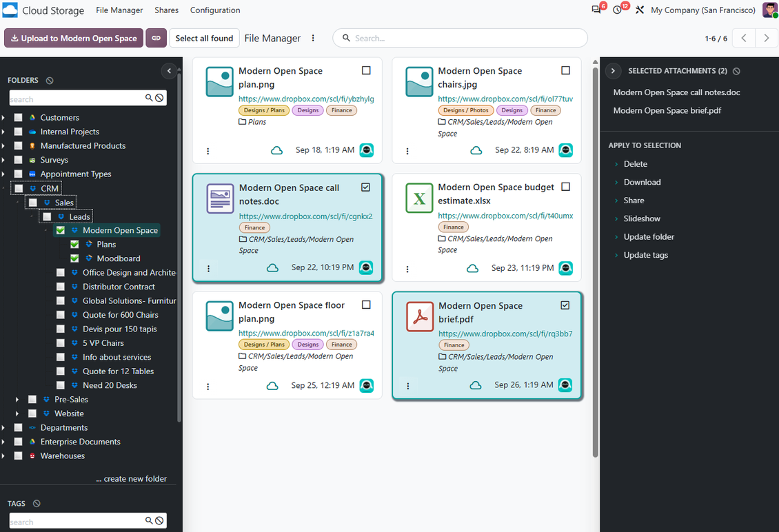Collapse the left folders sidebar chevron

click(169, 71)
